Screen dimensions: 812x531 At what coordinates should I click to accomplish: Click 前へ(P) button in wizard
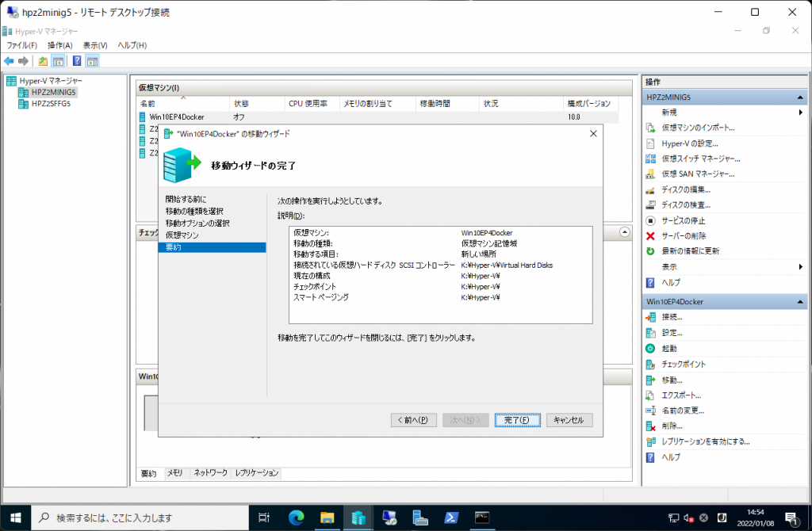[413, 420]
